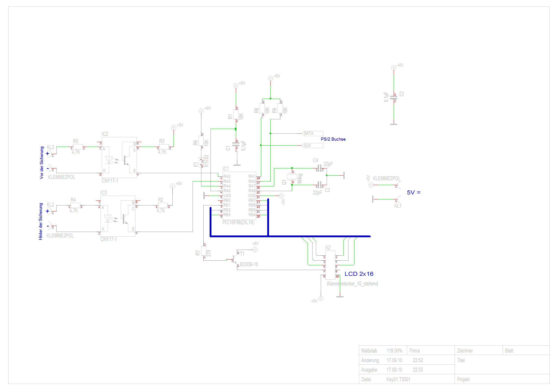The height and width of the screenshot is (392, 556).
Task: Click the 'Blatt' title block field
Action: coord(509,351)
